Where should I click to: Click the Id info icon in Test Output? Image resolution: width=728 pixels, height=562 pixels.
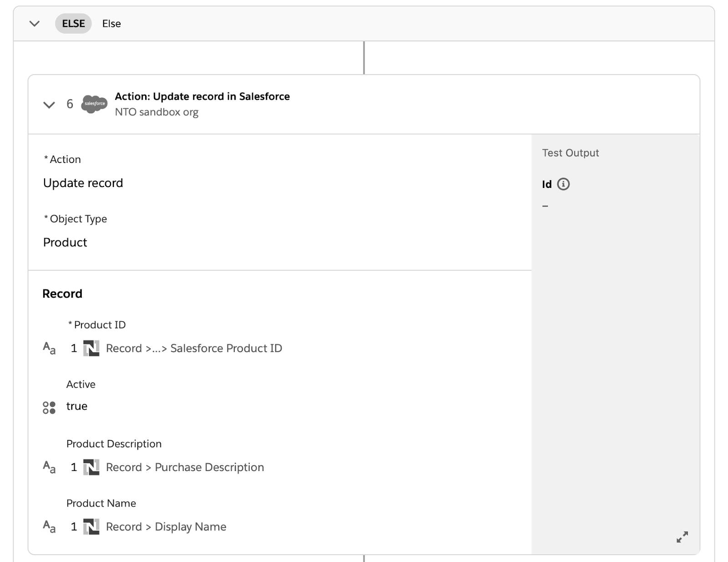[x=563, y=184]
